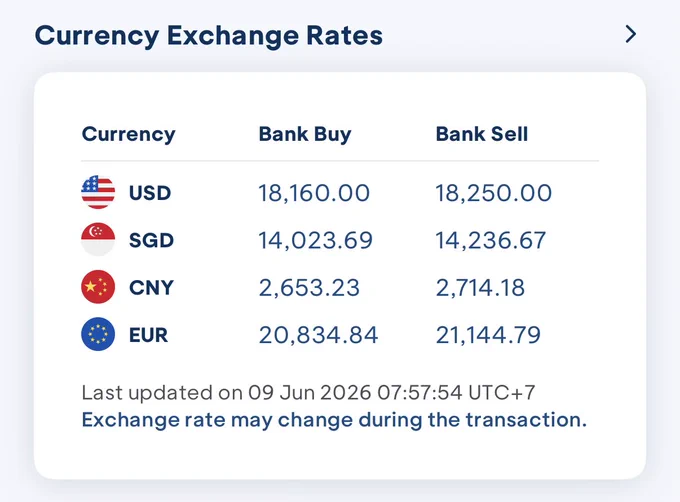The width and height of the screenshot is (680, 502).
Task: Click the USA flag icon
Action: pyautogui.click(x=98, y=192)
